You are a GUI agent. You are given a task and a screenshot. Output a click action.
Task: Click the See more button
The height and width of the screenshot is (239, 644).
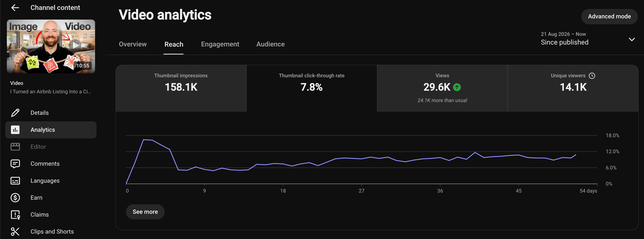tap(145, 212)
